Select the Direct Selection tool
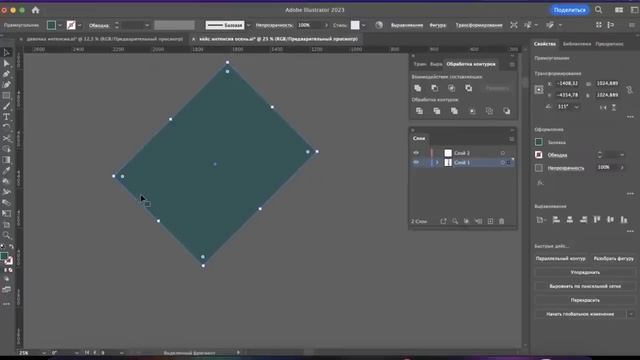The width and height of the screenshot is (640, 360). (6, 63)
